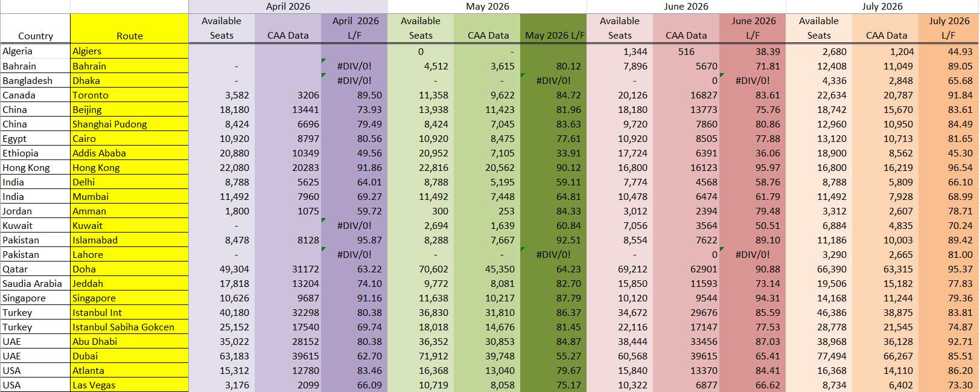Select the Algiers route cell
Image resolution: width=980 pixels, height=392 pixels.
[130, 51]
